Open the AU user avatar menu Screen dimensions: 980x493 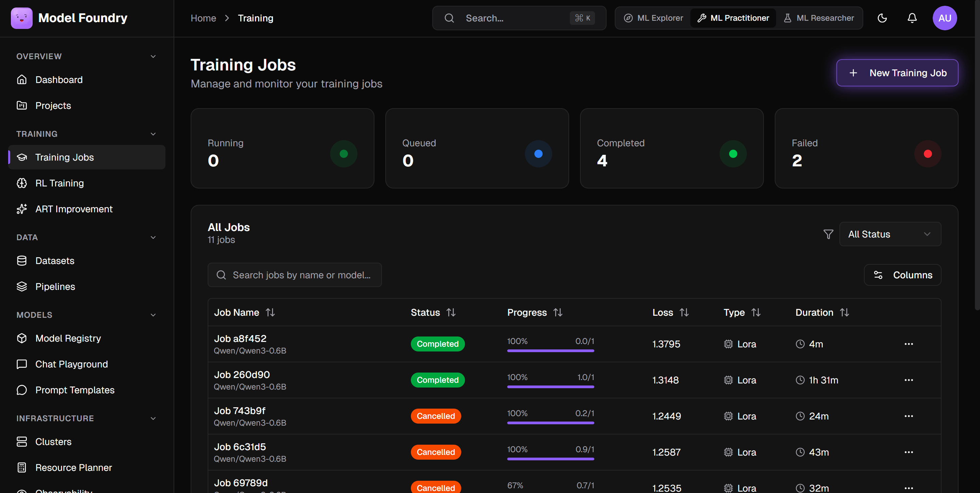[944, 18]
